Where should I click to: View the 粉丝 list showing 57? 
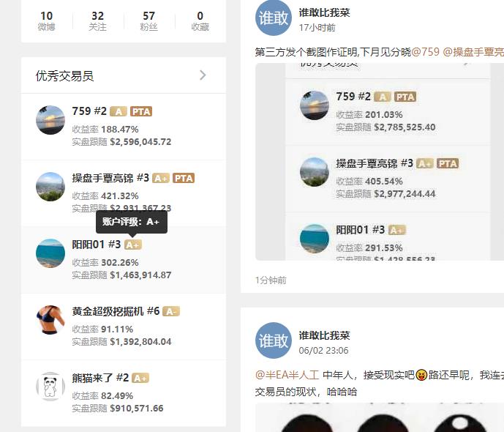[x=148, y=21]
